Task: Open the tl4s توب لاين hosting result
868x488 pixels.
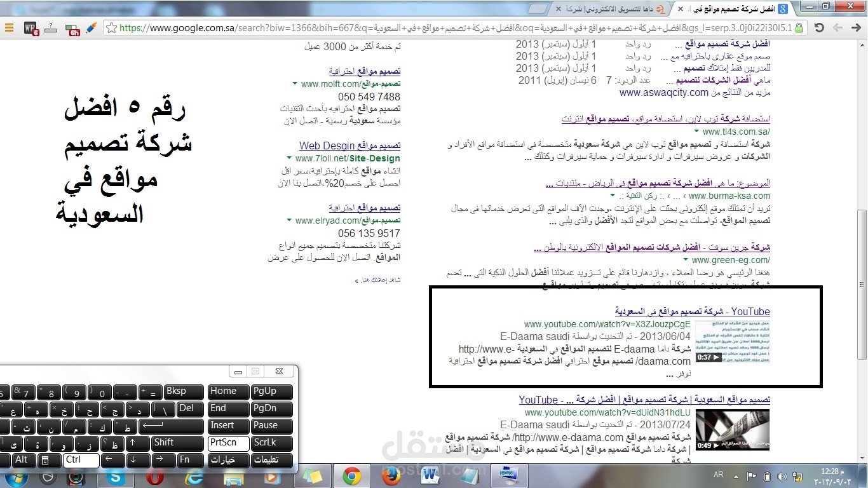Action: (x=666, y=119)
